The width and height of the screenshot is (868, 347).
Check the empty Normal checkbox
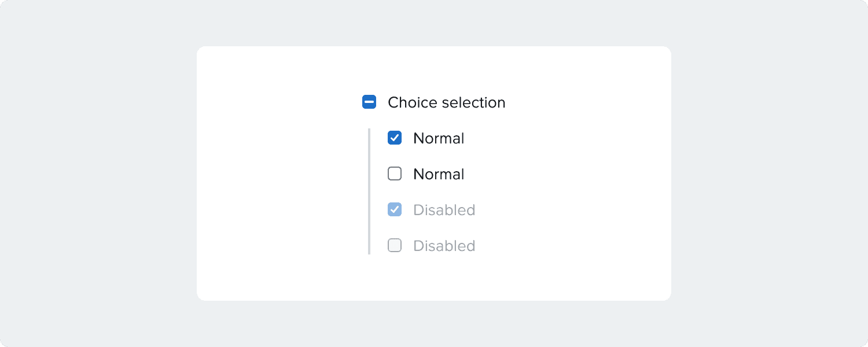pyautogui.click(x=395, y=173)
